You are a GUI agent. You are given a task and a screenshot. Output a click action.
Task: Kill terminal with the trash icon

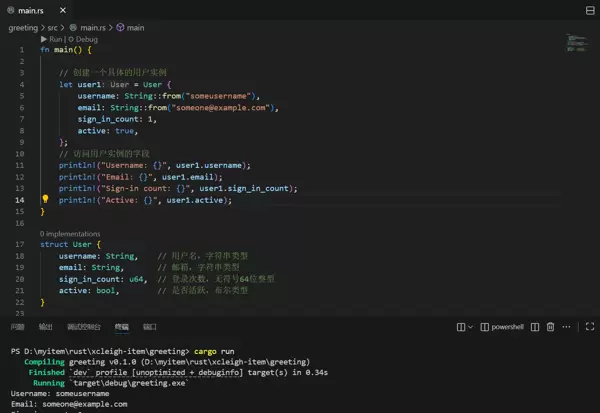(550, 327)
